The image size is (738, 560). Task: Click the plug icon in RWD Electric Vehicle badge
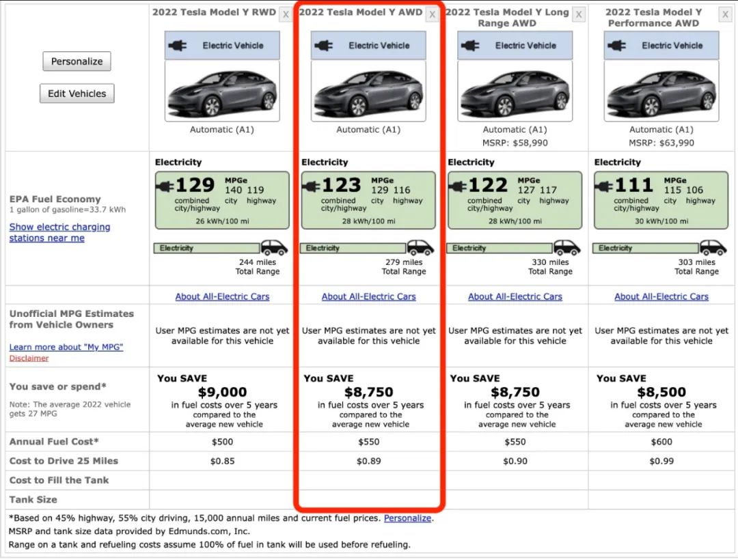click(x=177, y=46)
